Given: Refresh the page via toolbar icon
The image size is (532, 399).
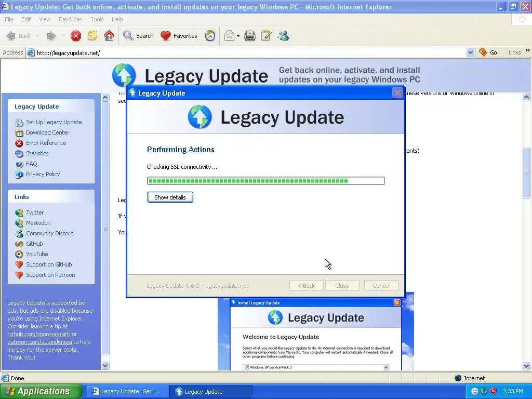Looking at the screenshot, I should pyautogui.click(x=92, y=36).
